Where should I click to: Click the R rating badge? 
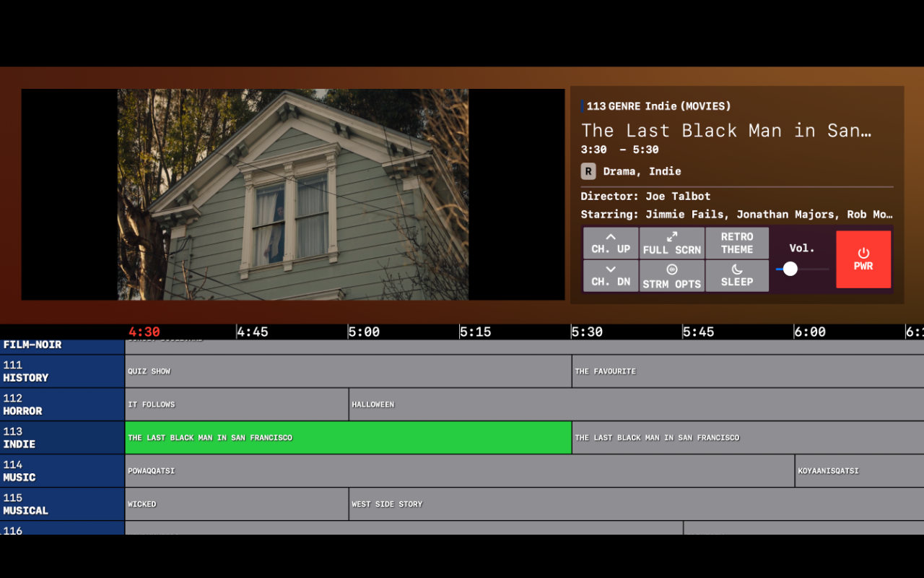(588, 171)
